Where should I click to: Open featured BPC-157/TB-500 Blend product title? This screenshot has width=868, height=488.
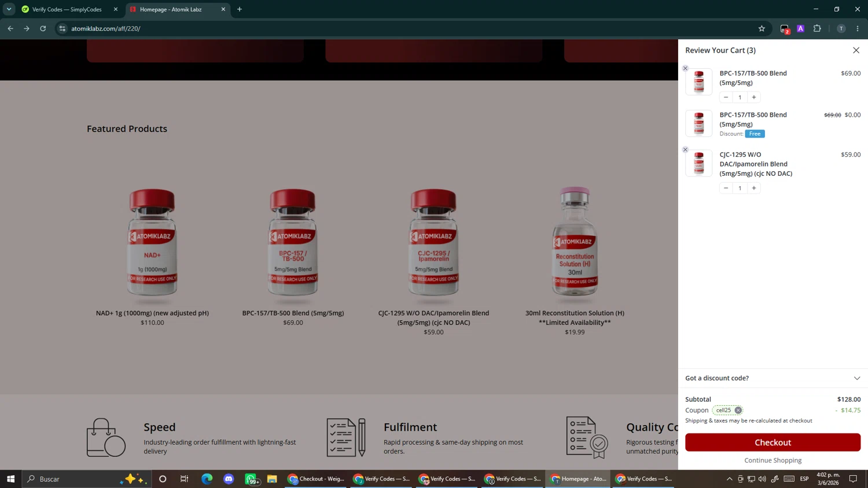(x=293, y=313)
